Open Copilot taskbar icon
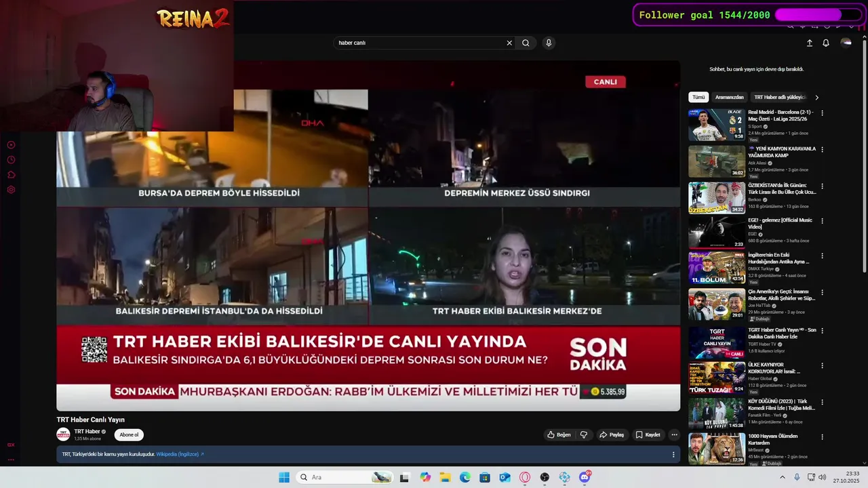This screenshot has width=868, height=488. [425, 477]
